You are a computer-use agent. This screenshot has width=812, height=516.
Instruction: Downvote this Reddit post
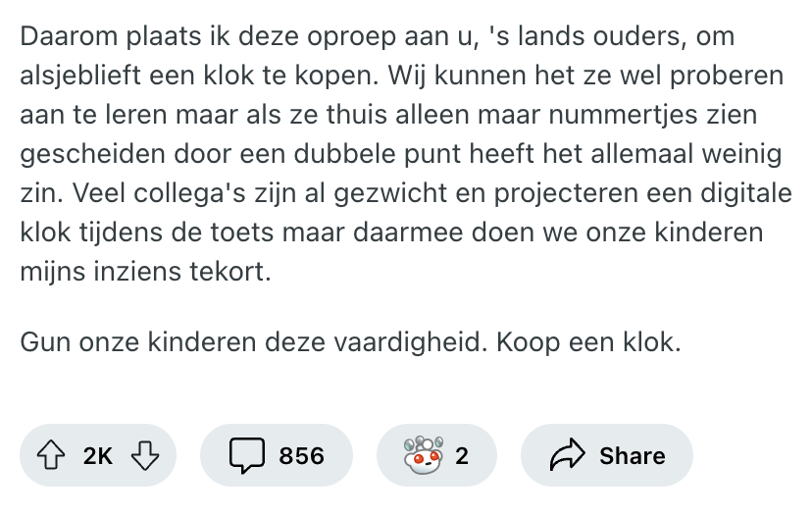point(145,455)
